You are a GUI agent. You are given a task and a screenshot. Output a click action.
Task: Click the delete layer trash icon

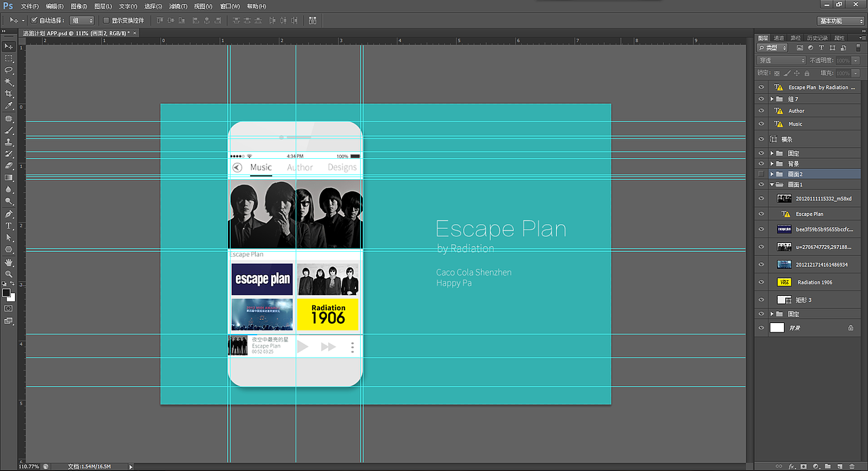(852, 466)
